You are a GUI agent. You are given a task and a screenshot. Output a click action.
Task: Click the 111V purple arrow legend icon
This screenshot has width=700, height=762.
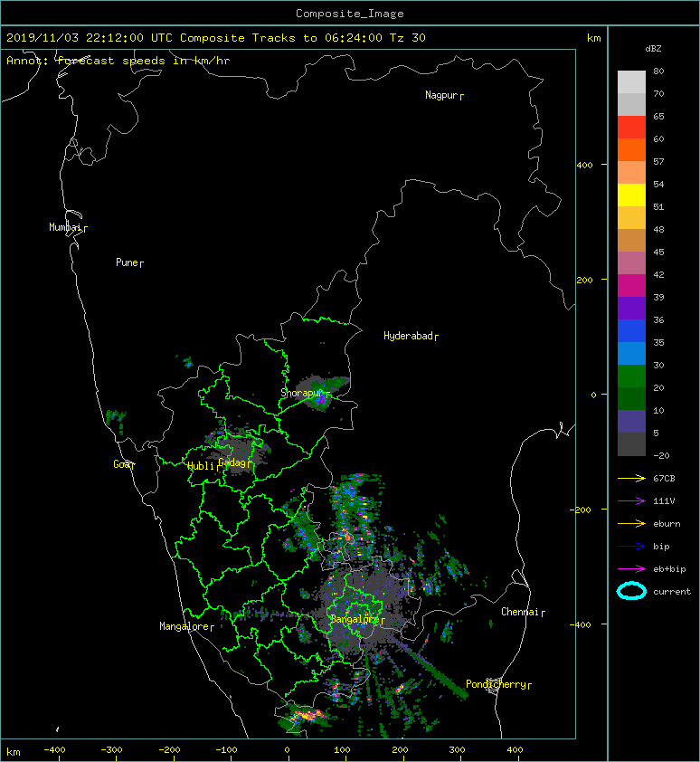631,501
